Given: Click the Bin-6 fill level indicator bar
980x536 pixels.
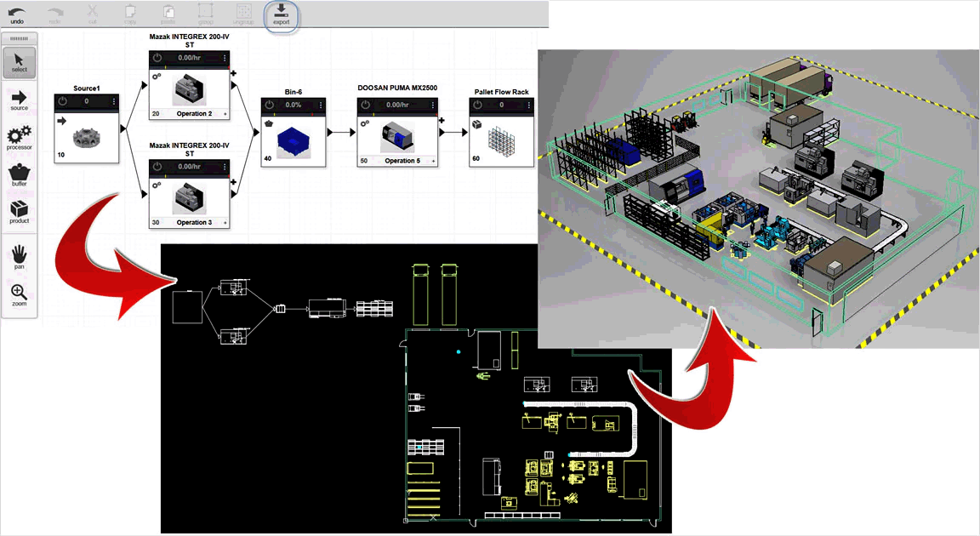Looking at the screenshot, I should click(x=293, y=114).
